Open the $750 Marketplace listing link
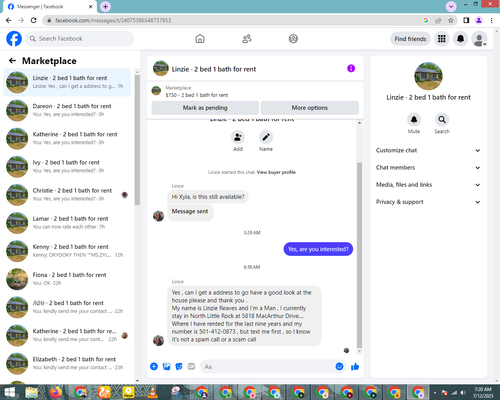 tap(197, 95)
